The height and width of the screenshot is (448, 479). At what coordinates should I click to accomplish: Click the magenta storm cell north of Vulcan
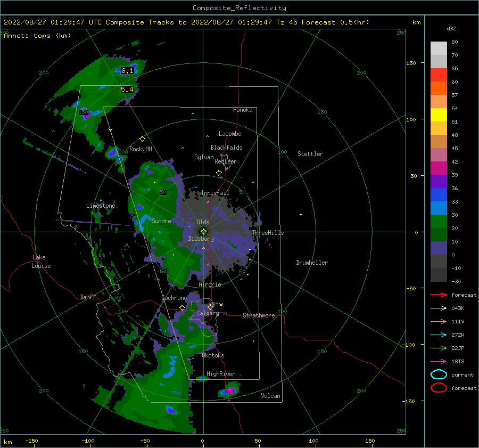point(230,390)
